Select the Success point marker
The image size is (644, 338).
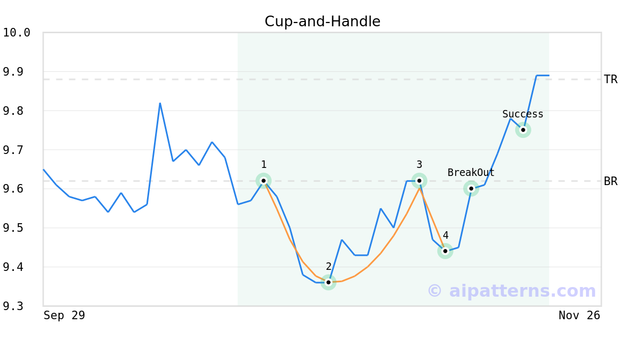tap(523, 130)
